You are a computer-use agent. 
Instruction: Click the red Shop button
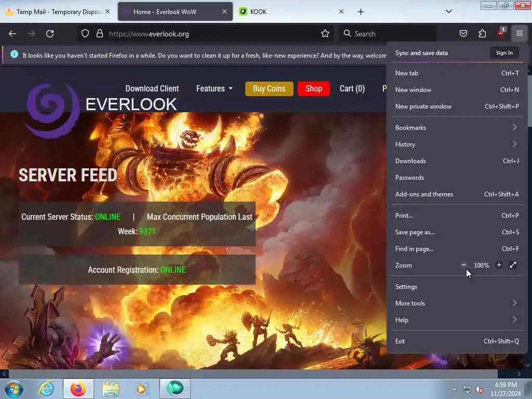[313, 88]
